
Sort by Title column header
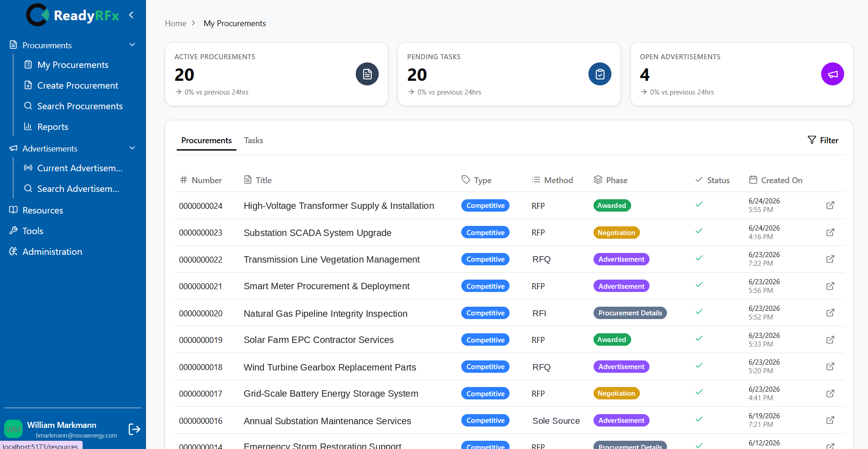tap(258, 180)
